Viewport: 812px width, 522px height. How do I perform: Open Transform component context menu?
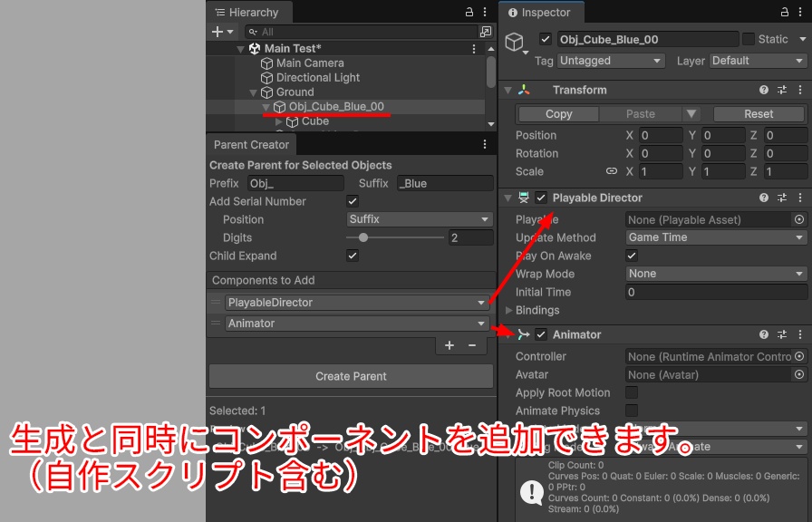(x=800, y=90)
